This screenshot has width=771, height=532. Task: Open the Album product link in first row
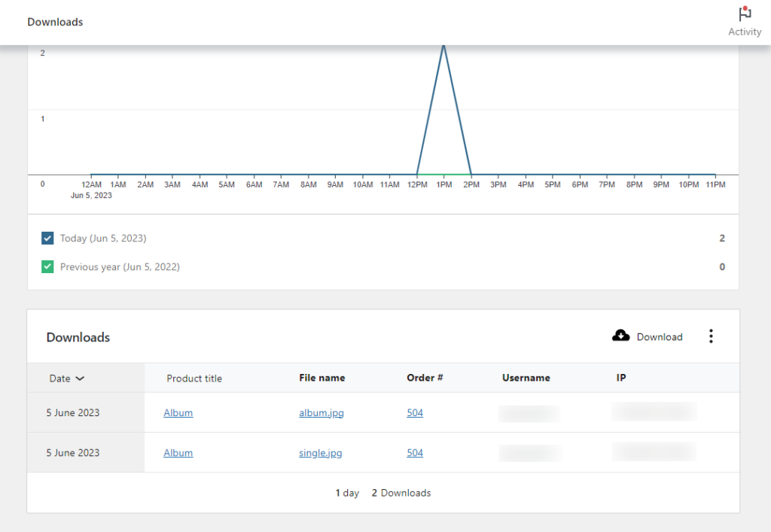pos(178,412)
